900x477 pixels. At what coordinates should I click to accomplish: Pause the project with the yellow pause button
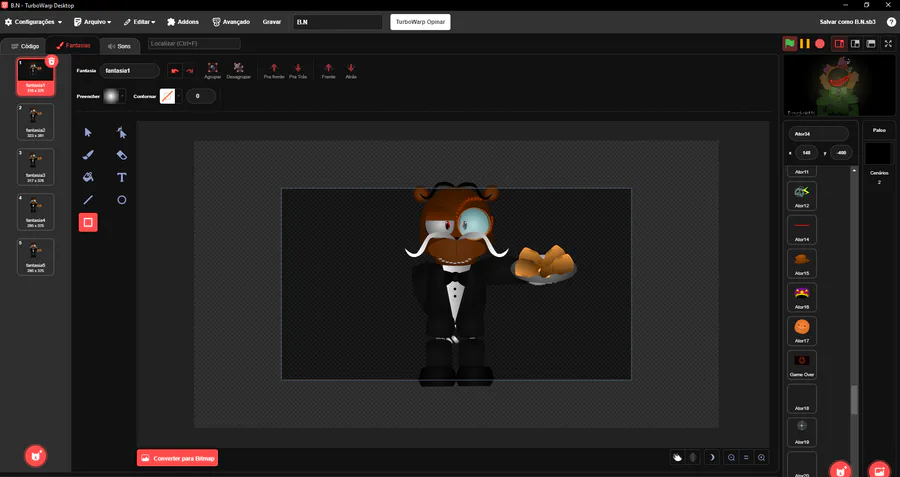[x=805, y=44]
